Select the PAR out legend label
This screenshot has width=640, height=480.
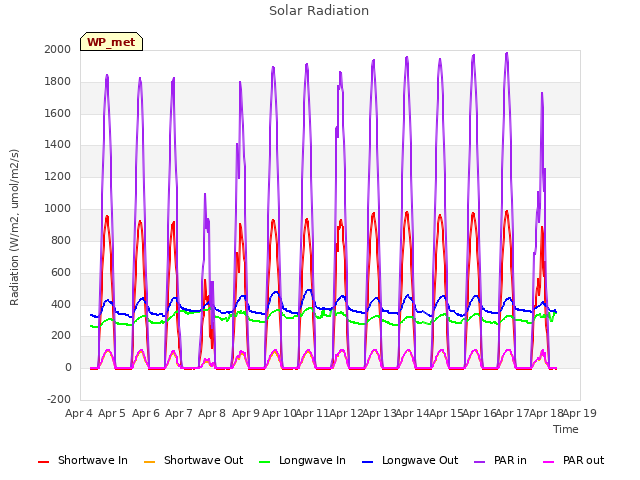pos(583,460)
